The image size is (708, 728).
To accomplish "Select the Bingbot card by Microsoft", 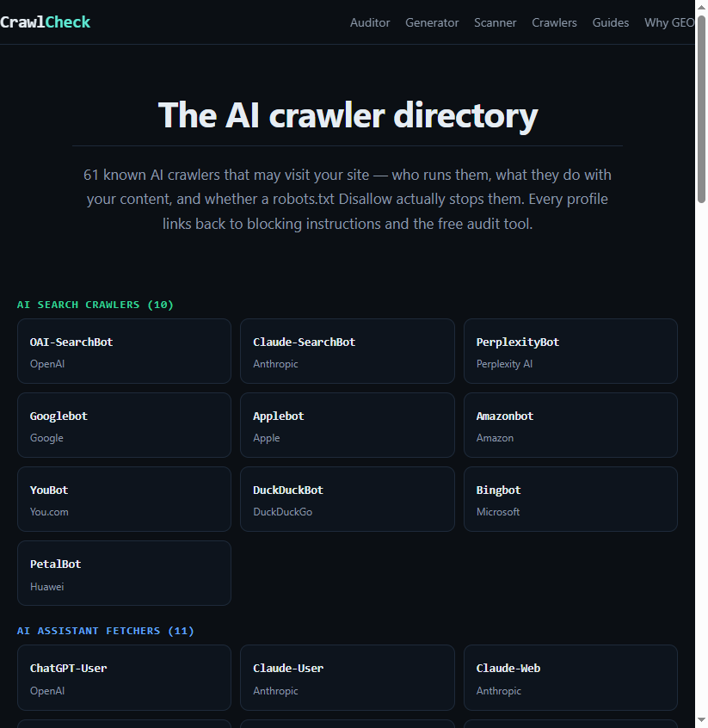I will click(x=570, y=499).
